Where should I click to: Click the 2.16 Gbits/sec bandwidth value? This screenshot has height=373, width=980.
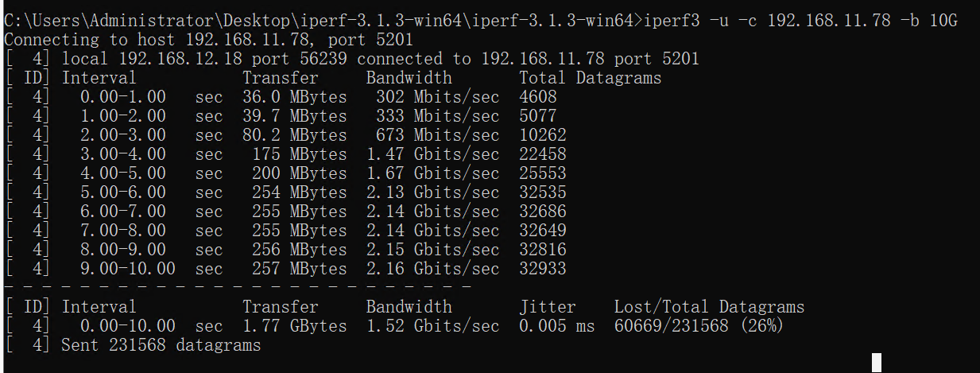(x=432, y=269)
